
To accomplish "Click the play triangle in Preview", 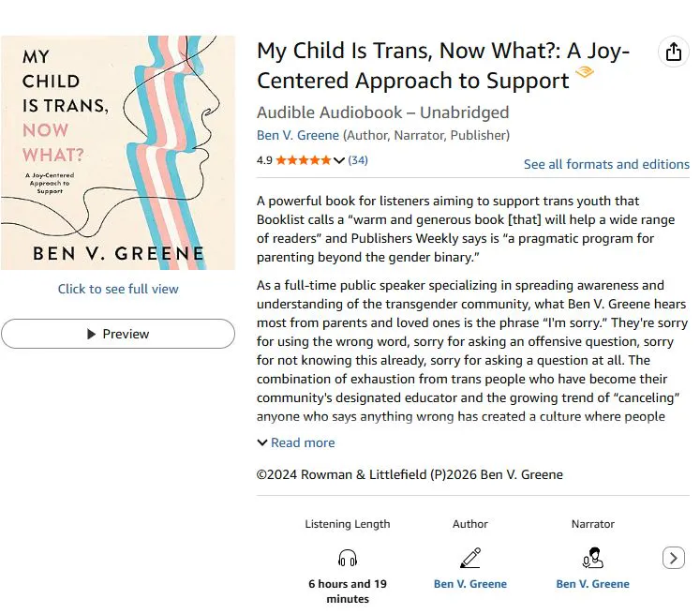I will point(91,334).
